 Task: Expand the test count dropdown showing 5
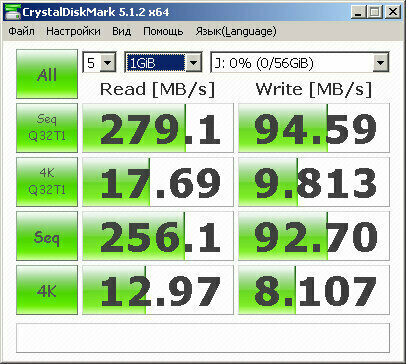[x=108, y=62]
